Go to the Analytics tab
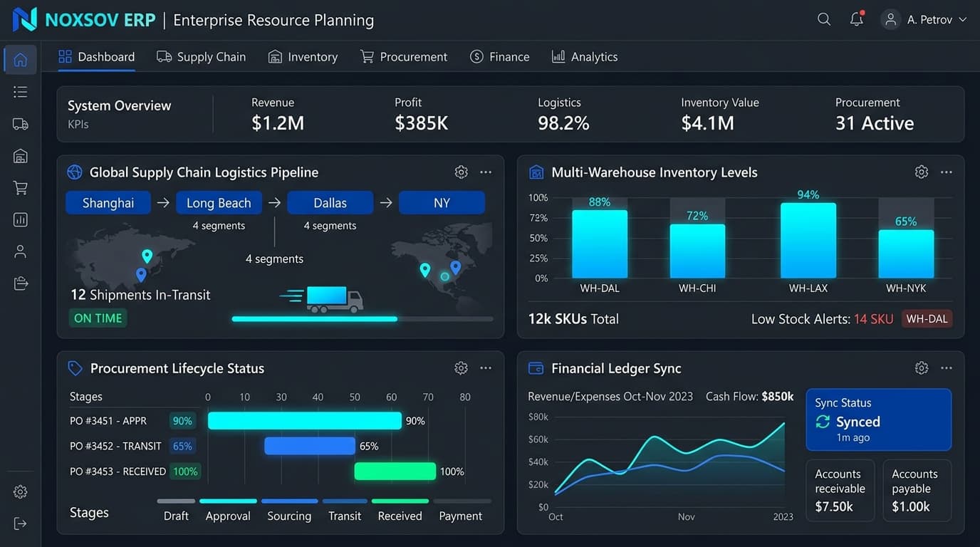 (x=585, y=57)
